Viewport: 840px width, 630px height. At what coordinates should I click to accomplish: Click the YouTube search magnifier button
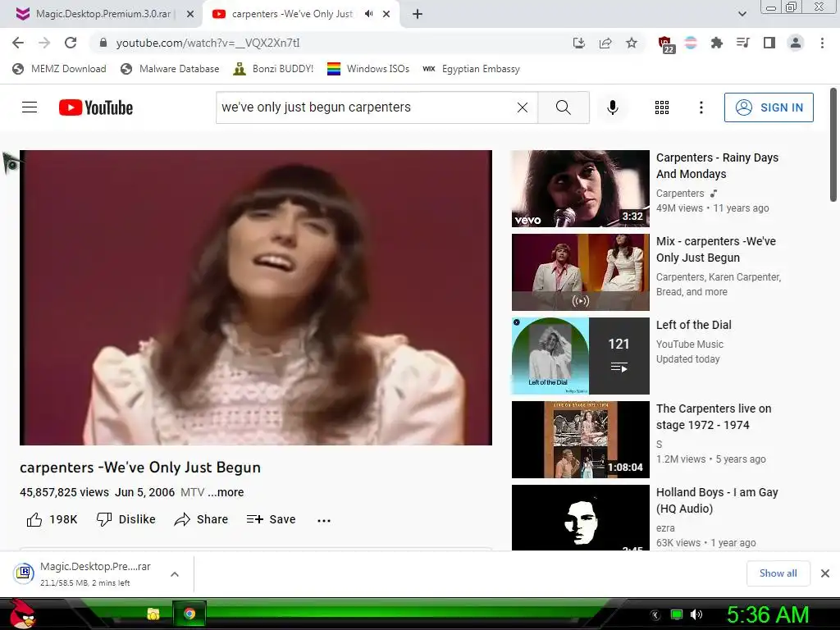click(564, 107)
